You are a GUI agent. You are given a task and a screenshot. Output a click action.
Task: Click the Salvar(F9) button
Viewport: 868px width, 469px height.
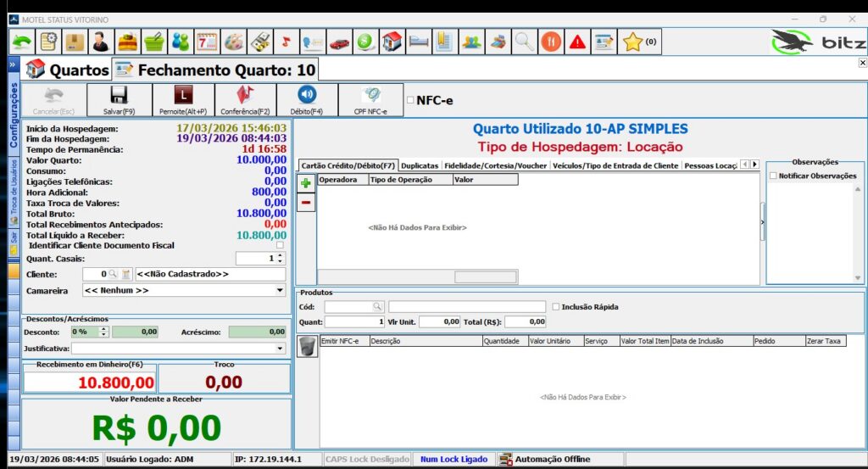pyautogui.click(x=119, y=100)
